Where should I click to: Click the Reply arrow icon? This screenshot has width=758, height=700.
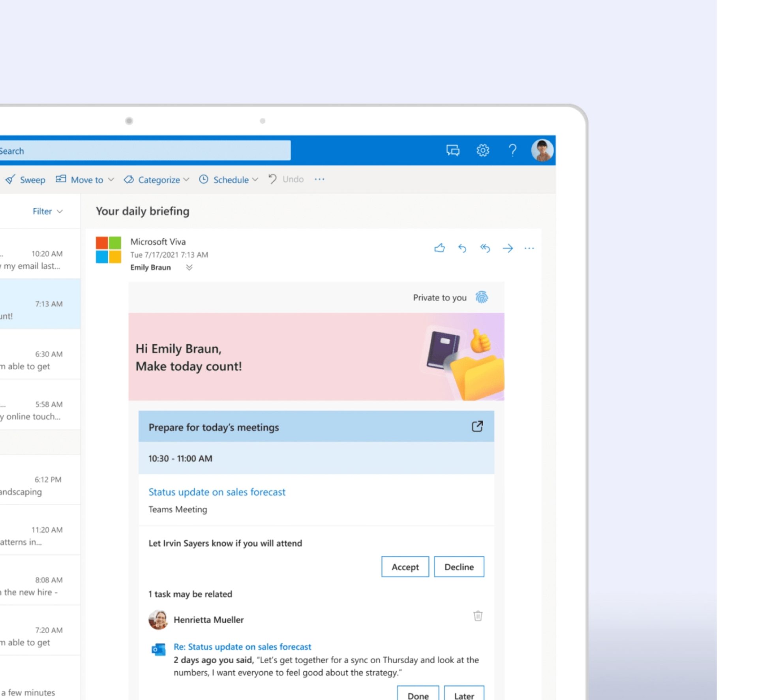click(x=462, y=248)
